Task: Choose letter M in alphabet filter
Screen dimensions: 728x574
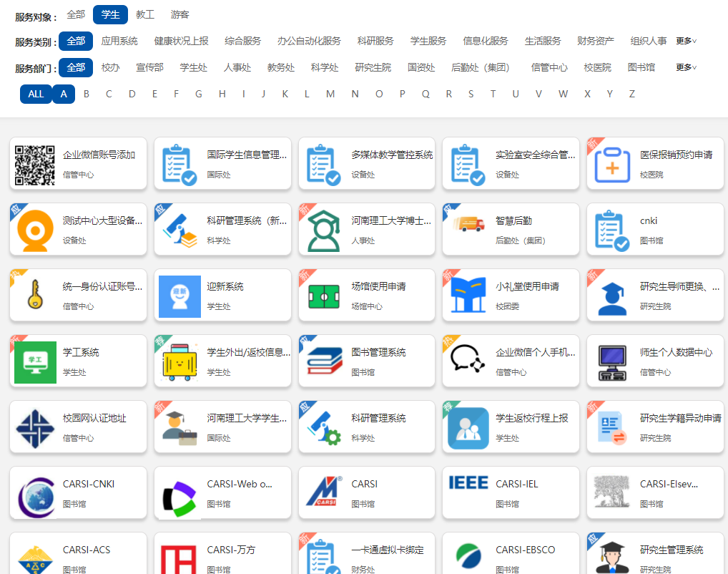Action: tap(330, 94)
